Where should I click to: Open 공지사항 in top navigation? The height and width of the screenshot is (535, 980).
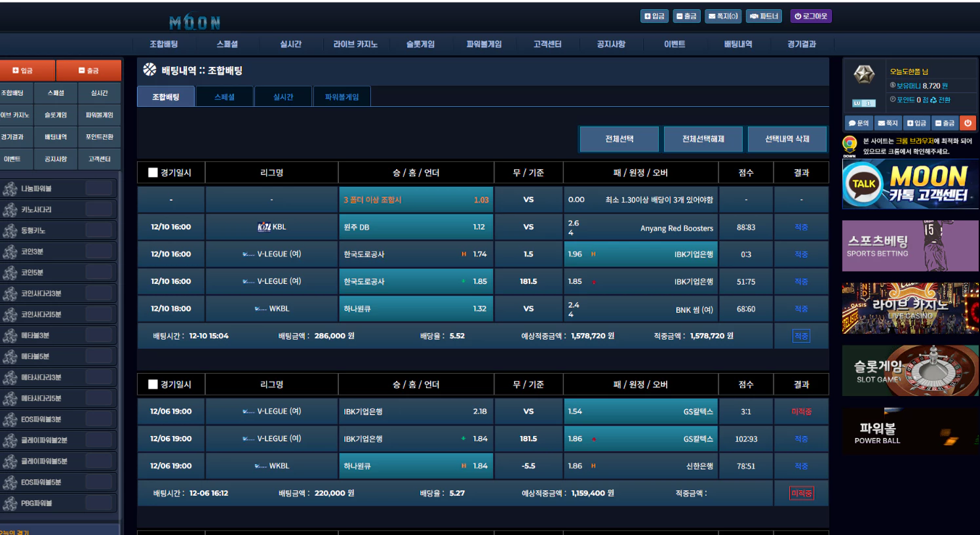pos(611,44)
